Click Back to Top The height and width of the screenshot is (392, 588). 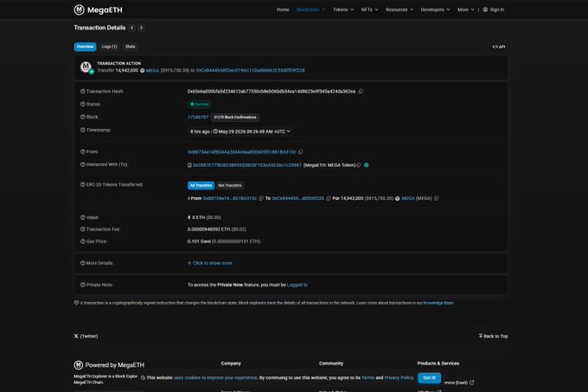point(493,336)
